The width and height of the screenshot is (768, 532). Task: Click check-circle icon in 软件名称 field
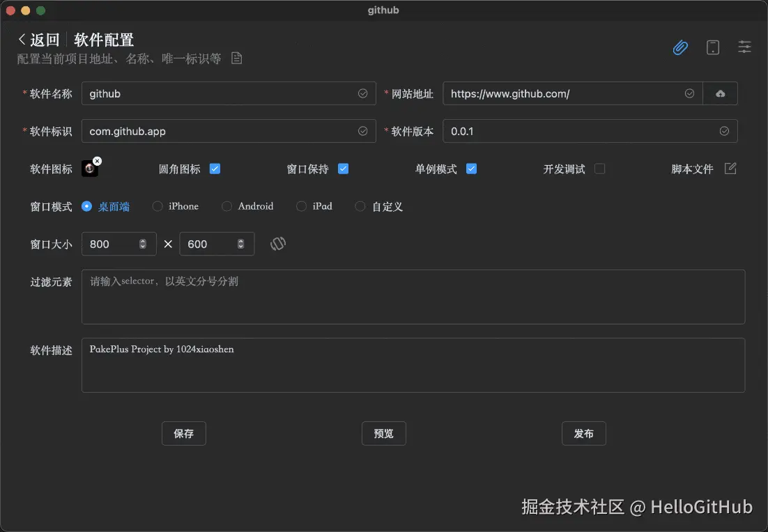point(362,93)
